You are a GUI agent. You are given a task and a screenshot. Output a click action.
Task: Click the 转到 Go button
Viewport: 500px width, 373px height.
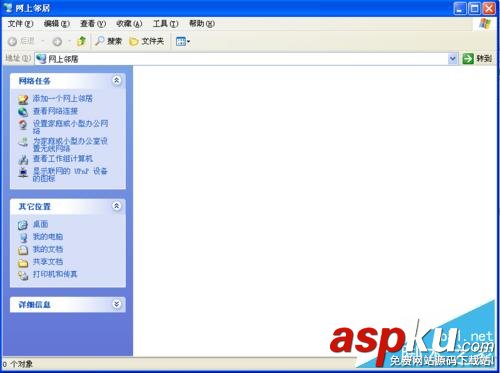tap(477, 59)
